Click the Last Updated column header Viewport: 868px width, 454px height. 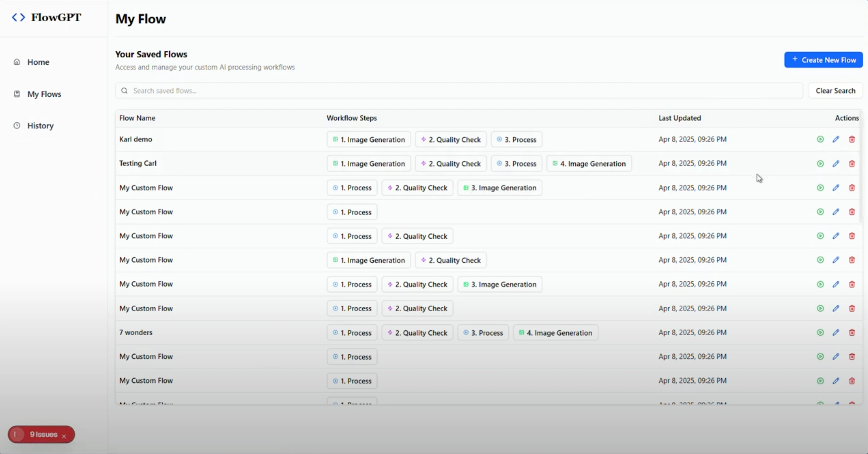(x=679, y=118)
